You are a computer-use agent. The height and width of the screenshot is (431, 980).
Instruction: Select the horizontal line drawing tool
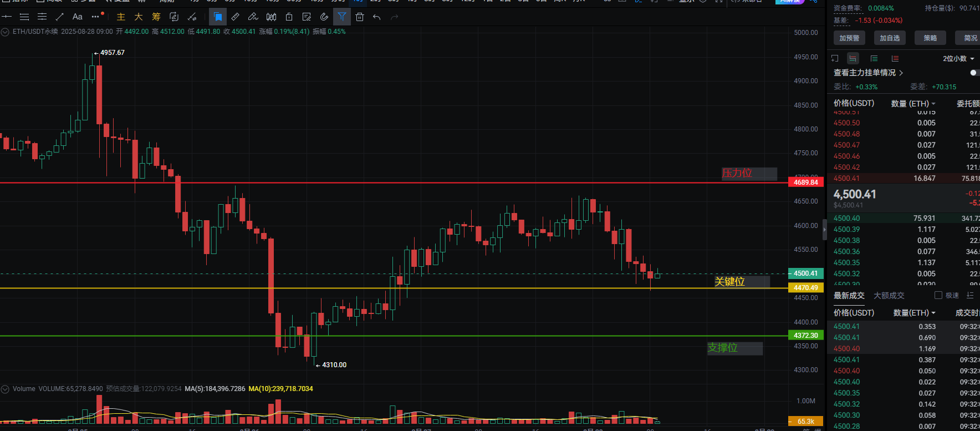7,17
